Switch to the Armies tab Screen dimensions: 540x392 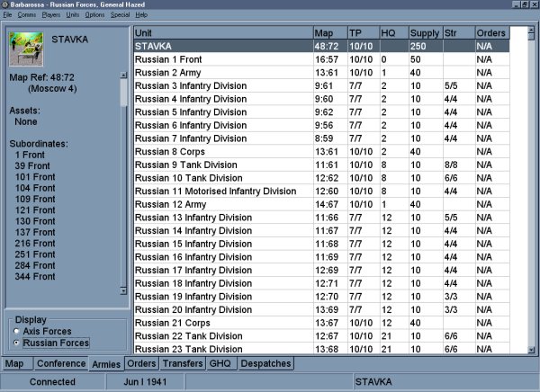[x=106, y=364]
